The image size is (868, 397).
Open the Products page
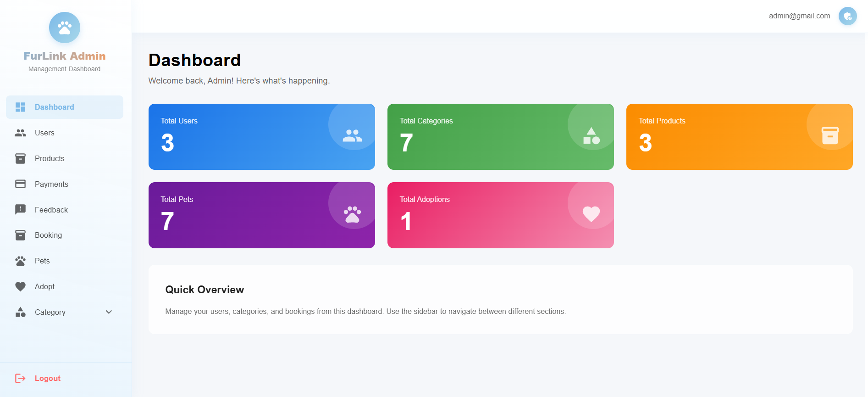pos(65,158)
